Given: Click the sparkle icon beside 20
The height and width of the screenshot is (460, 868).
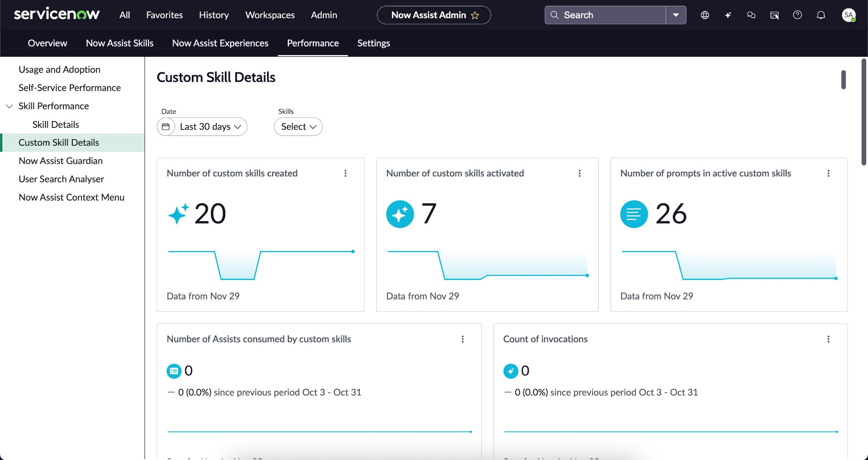Looking at the screenshot, I should click(179, 214).
